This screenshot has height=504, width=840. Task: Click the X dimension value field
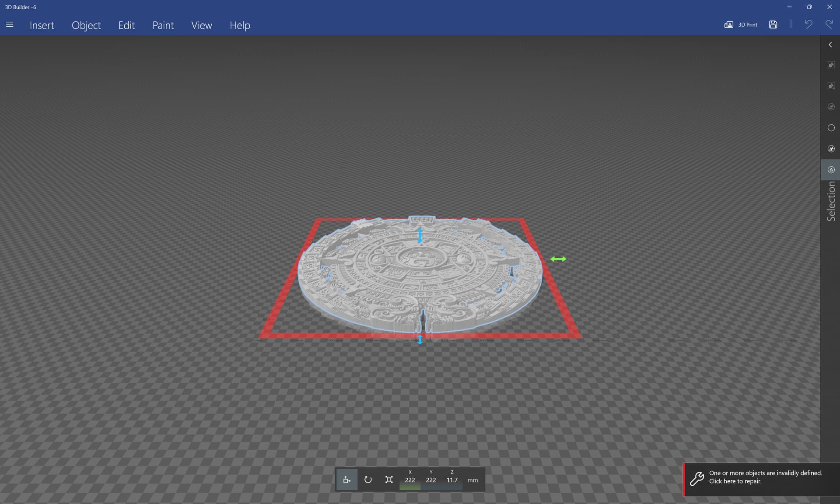pos(410,480)
